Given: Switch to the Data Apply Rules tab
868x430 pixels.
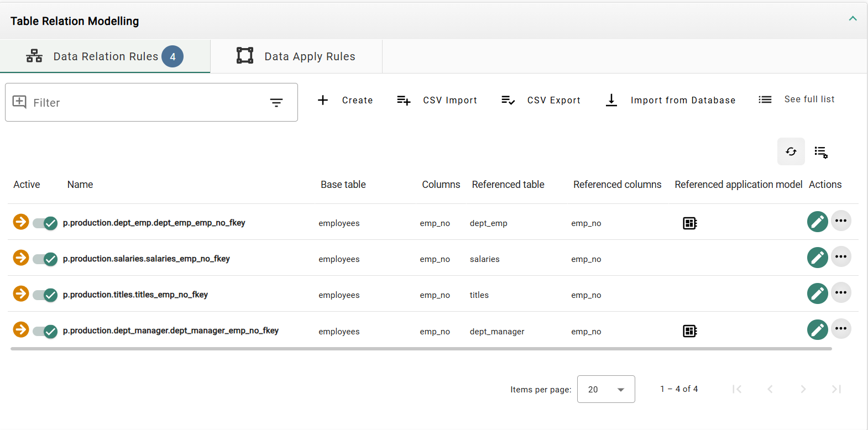Looking at the screenshot, I should (x=296, y=56).
